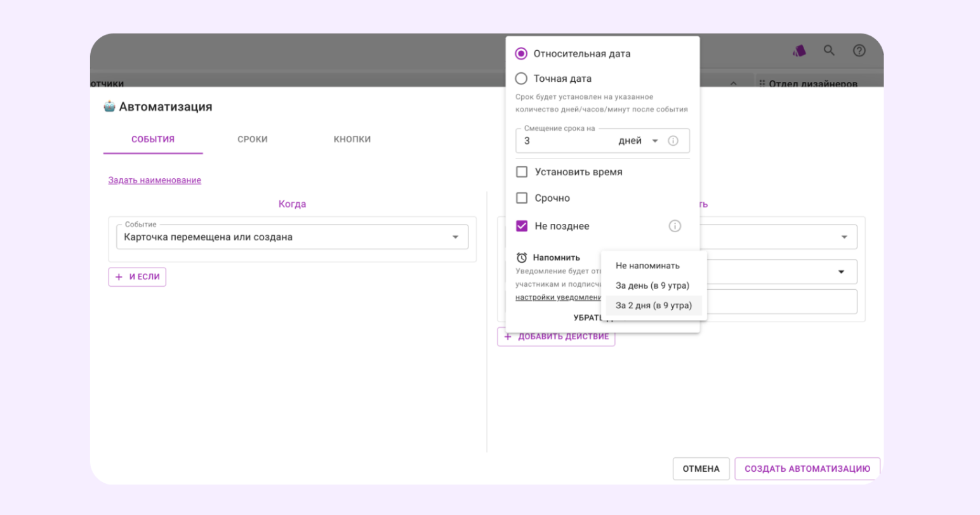980x515 pixels.
Task: Select Относительная дата radio option
Action: (521, 54)
